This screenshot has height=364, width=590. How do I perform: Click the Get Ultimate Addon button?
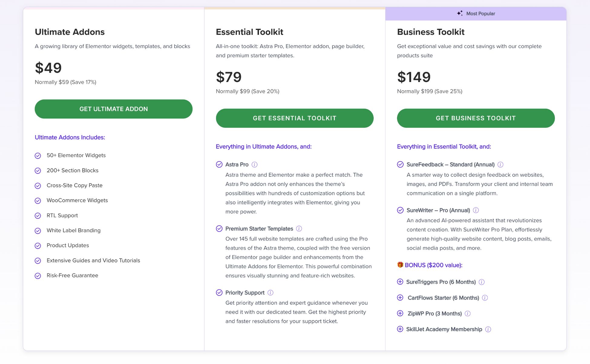[113, 109]
